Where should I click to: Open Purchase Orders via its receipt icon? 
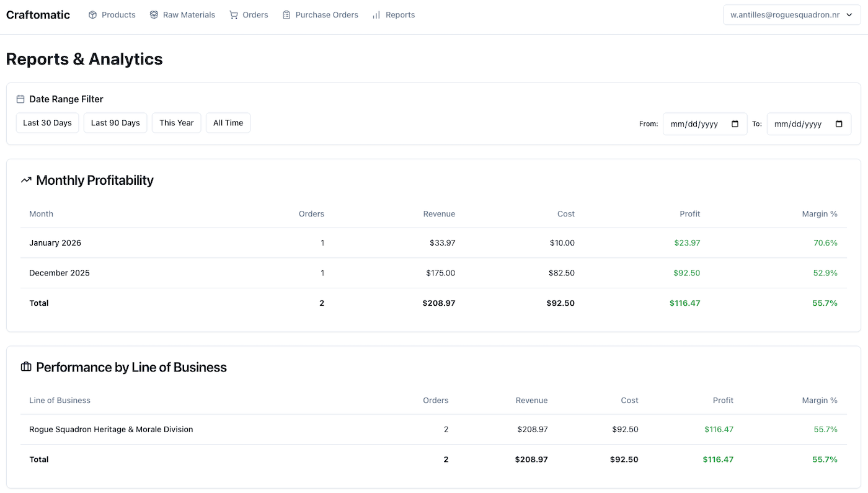[286, 14]
